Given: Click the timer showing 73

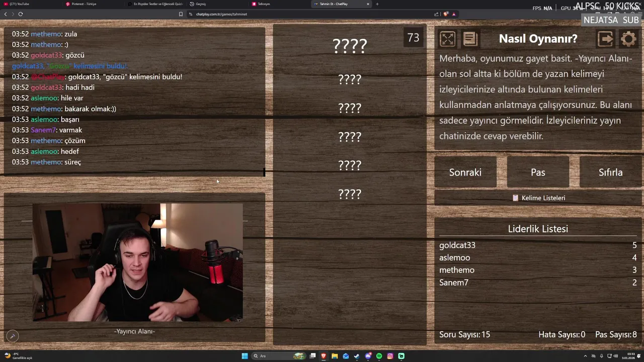Looking at the screenshot, I should click(413, 38).
